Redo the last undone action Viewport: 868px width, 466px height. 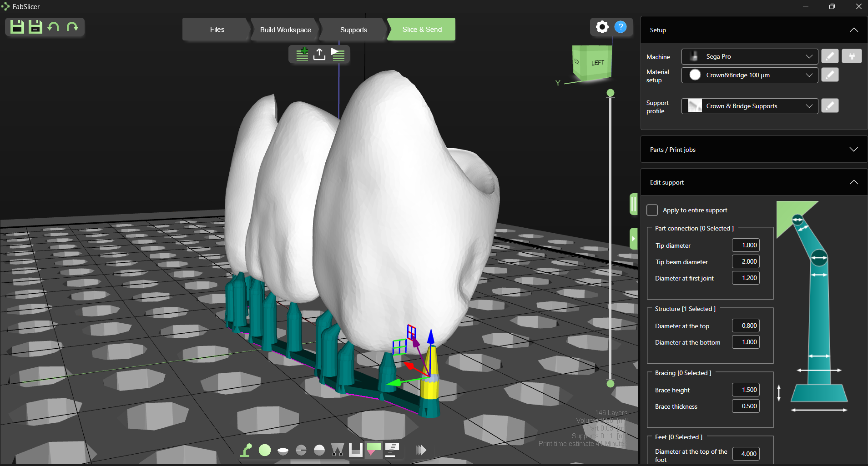coord(72,27)
